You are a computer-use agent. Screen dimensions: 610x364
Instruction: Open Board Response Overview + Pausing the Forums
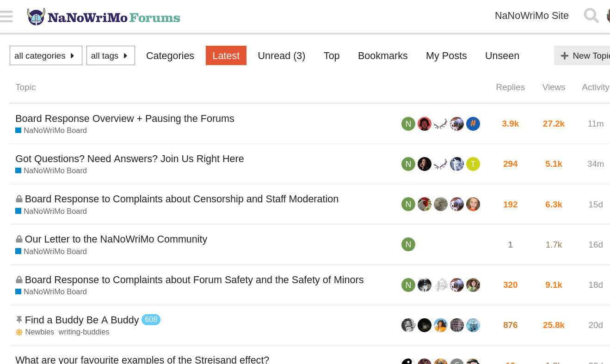(x=124, y=119)
